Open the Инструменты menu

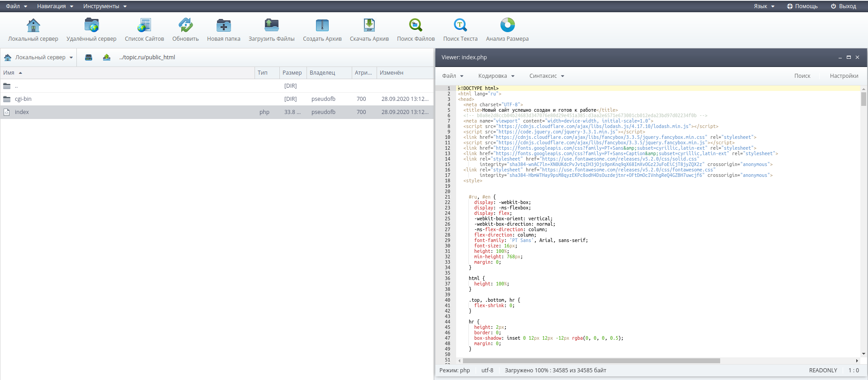(x=104, y=6)
